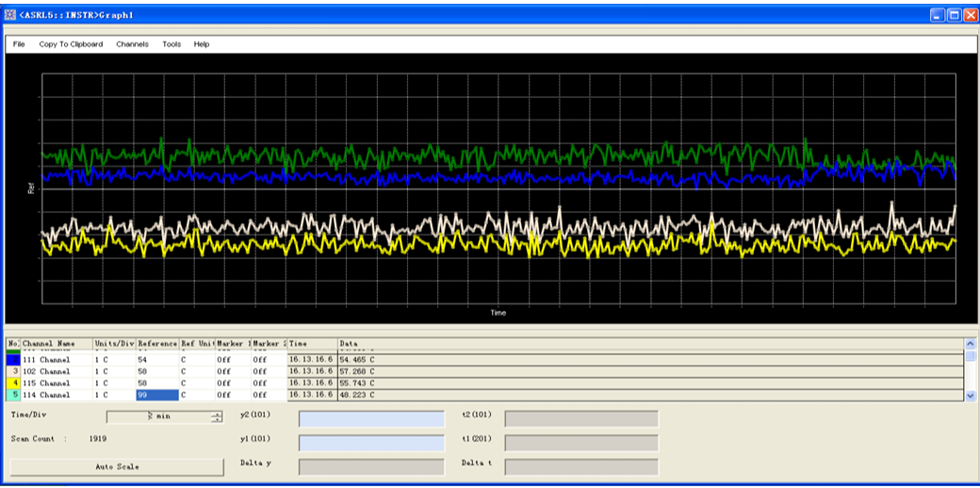The image size is (980, 488).
Task: Click the y2 (101) input field
Action: point(371,418)
